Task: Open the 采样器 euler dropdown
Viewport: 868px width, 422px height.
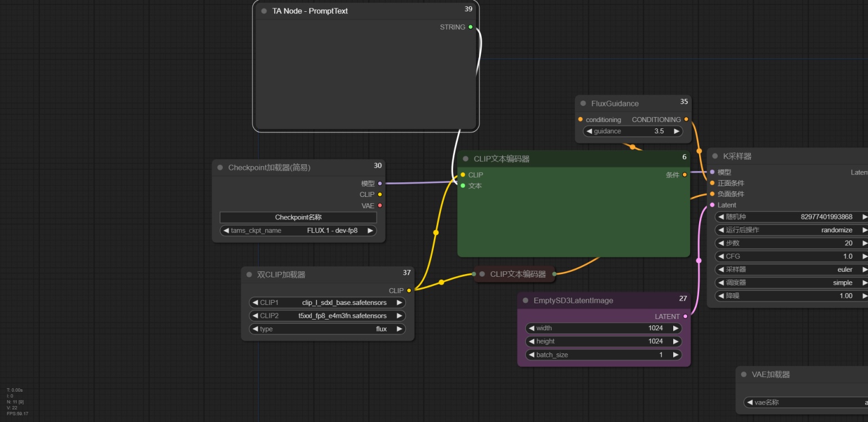Action: 792,270
